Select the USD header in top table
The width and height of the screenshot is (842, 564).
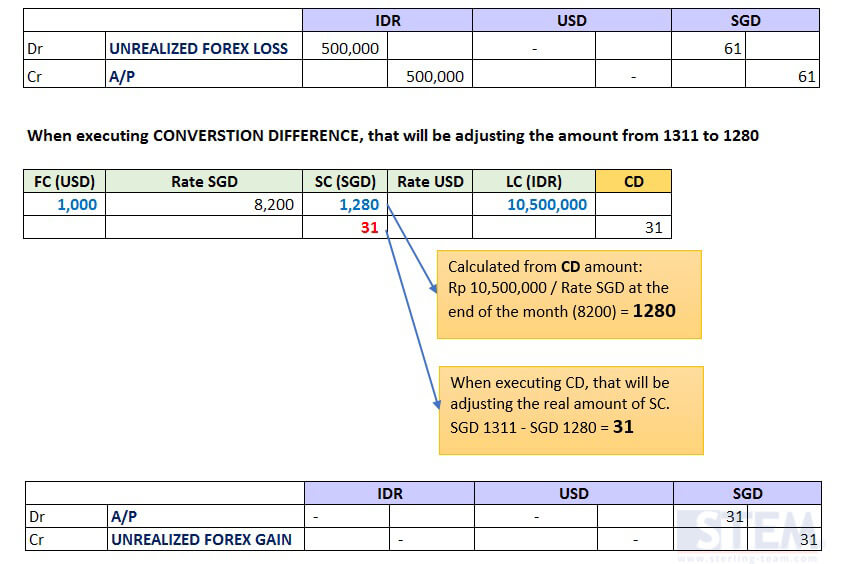pos(572,20)
